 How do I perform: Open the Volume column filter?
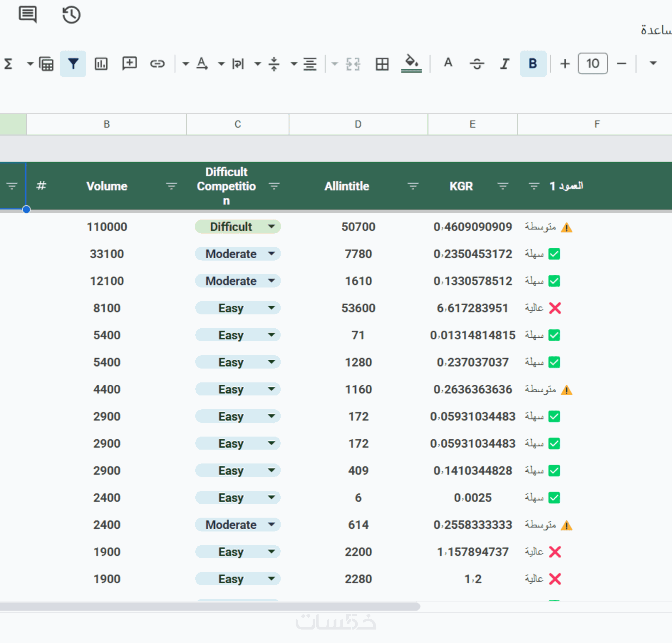tap(171, 186)
